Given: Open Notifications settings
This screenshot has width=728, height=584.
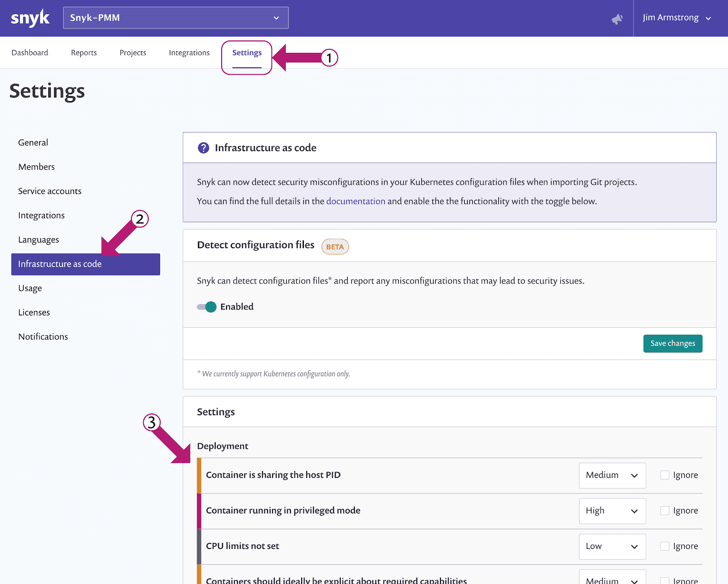Looking at the screenshot, I should click(43, 337).
